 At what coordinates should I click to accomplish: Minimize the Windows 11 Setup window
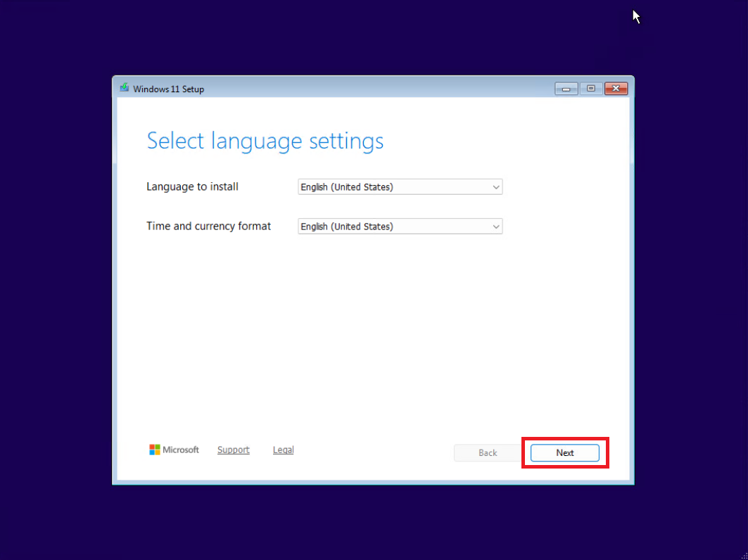pyautogui.click(x=566, y=89)
